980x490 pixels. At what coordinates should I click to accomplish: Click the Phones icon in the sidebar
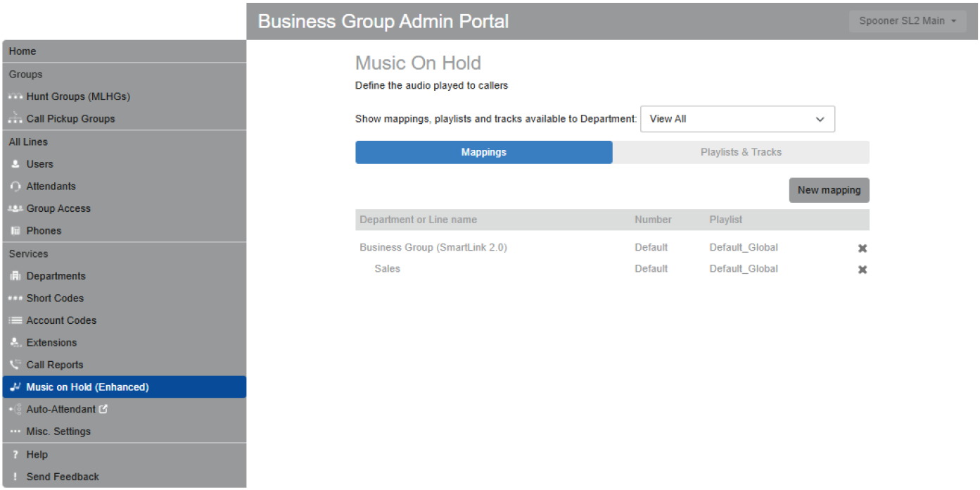tap(15, 230)
